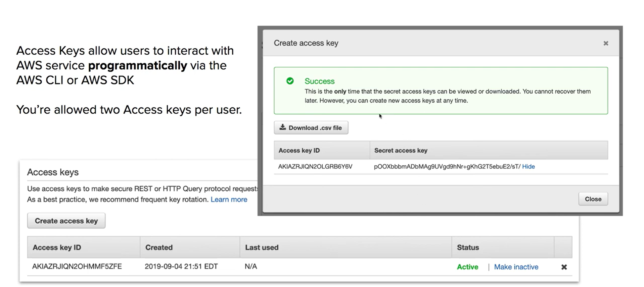This screenshot has width=644, height=287.
Task: Click the Close button in the dialog
Action: [x=593, y=199]
